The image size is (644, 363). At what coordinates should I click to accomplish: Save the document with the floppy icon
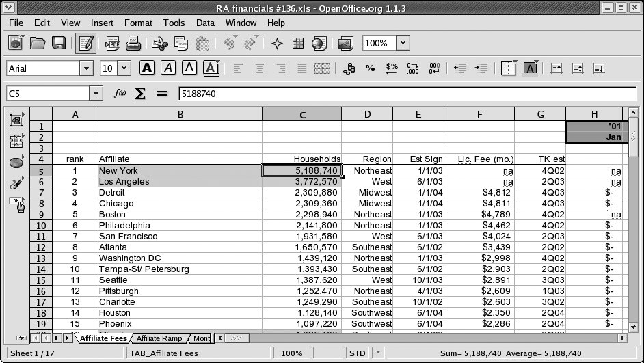59,42
